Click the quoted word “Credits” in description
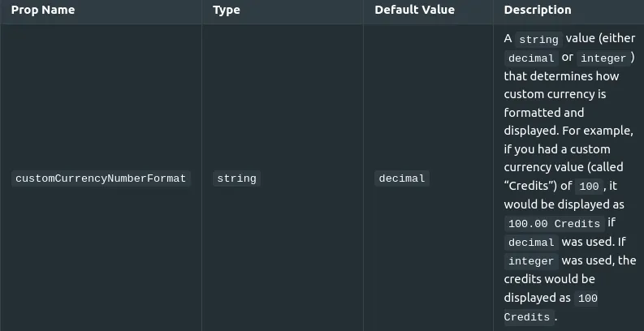Image resolution: width=644 pixels, height=331 pixels. (530, 186)
